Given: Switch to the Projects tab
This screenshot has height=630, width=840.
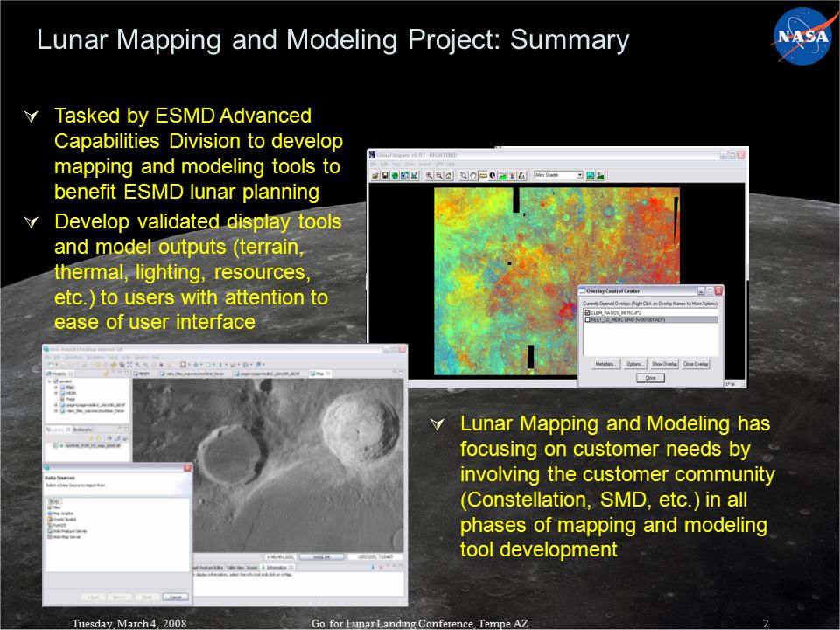Looking at the screenshot, I should (x=59, y=374).
